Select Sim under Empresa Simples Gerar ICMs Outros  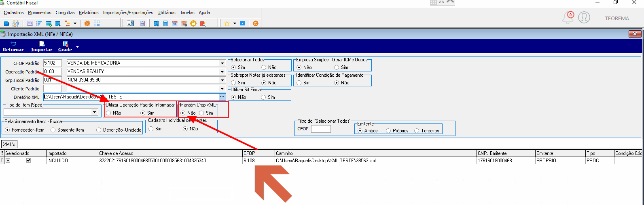337,67
